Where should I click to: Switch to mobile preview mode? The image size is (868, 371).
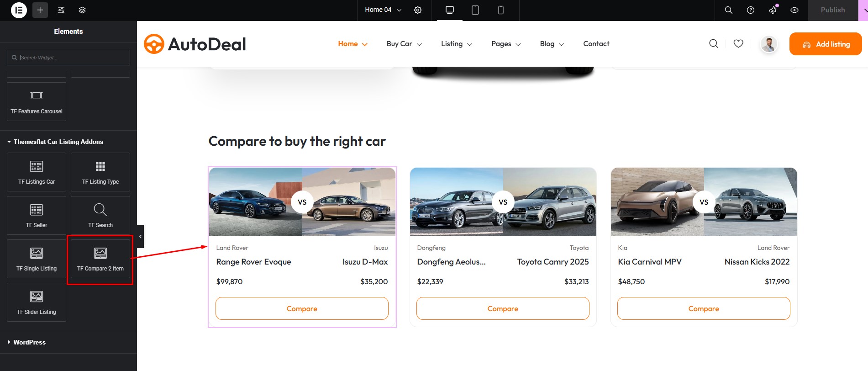(501, 10)
